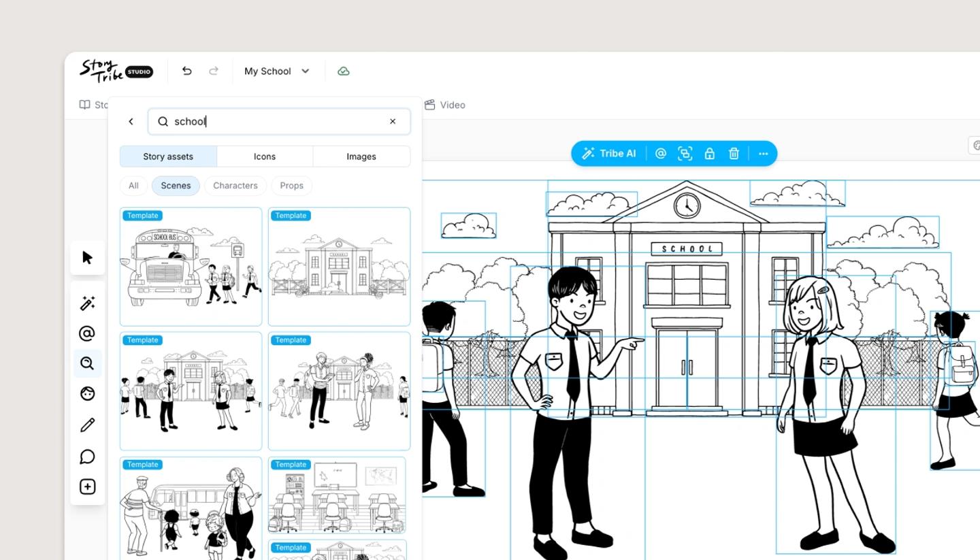Click the StoryTribe Studio logo

[x=116, y=71]
